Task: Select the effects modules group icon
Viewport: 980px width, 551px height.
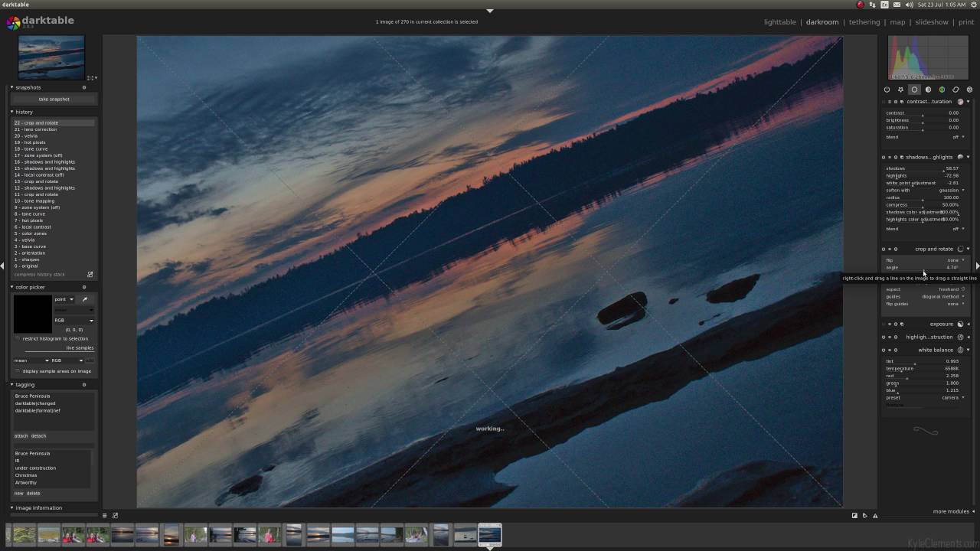Action: [969, 90]
